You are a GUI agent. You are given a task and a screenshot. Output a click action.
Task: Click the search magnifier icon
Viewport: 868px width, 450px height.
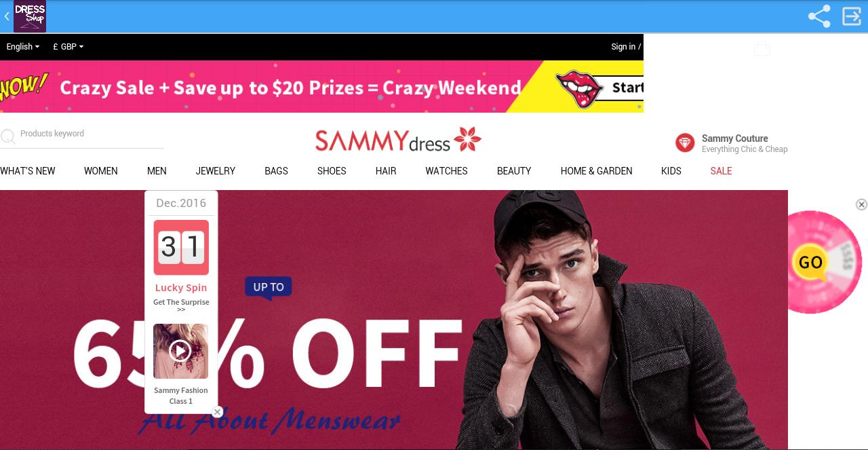[x=8, y=136]
